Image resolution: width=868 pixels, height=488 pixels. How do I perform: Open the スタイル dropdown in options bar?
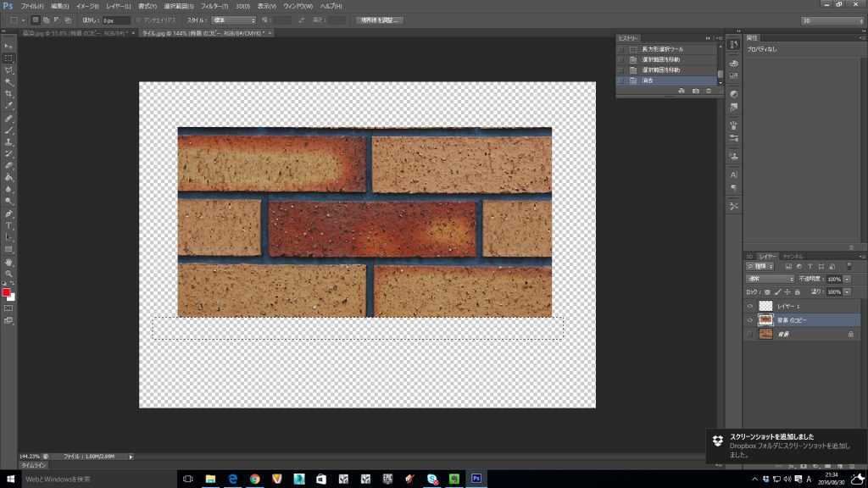point(233,19)
